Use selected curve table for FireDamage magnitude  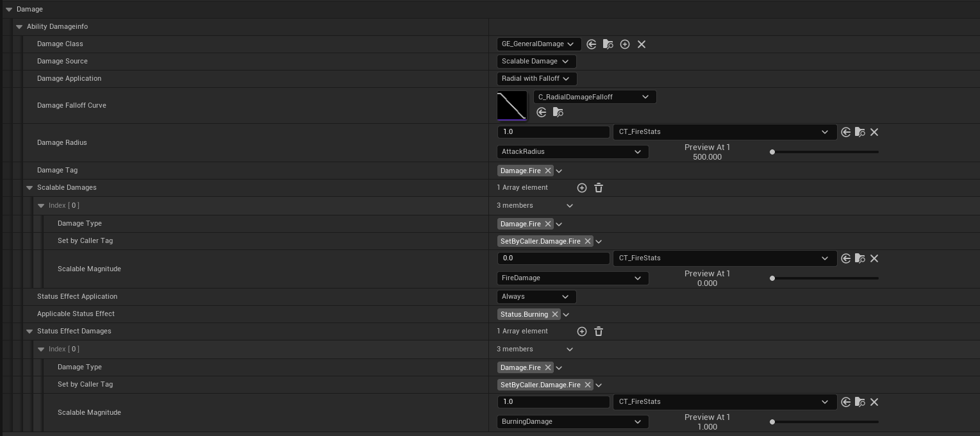[x=846, y=258]
